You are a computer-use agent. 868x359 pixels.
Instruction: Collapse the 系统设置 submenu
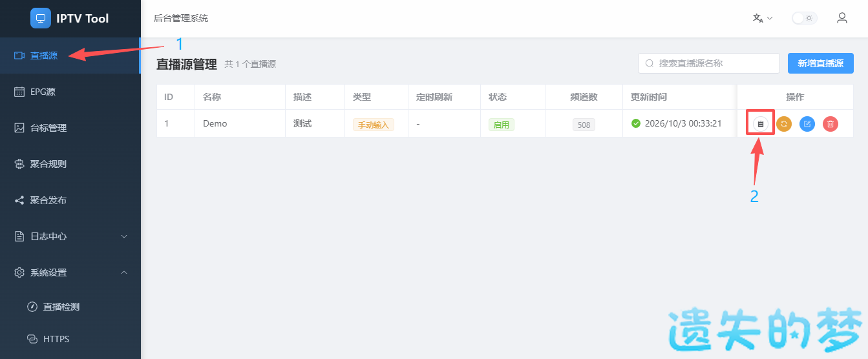(x=70, y=272)
